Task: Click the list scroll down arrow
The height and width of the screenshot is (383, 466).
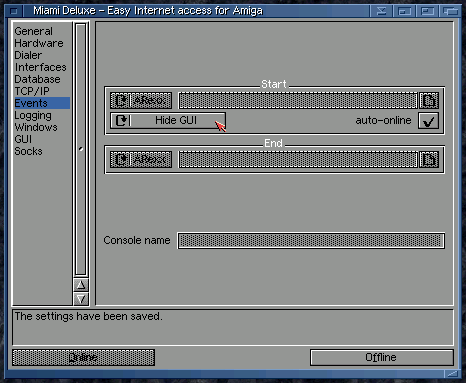Action: point(81,299)
